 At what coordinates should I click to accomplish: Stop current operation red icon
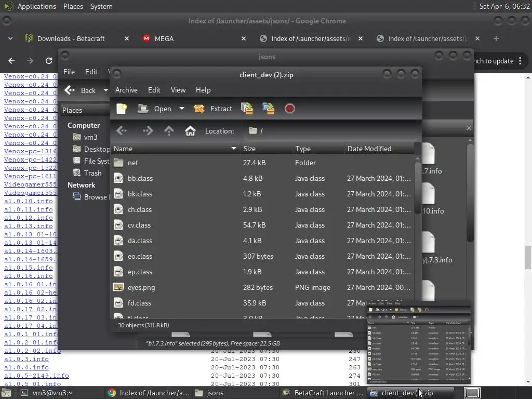coord(290,109)
